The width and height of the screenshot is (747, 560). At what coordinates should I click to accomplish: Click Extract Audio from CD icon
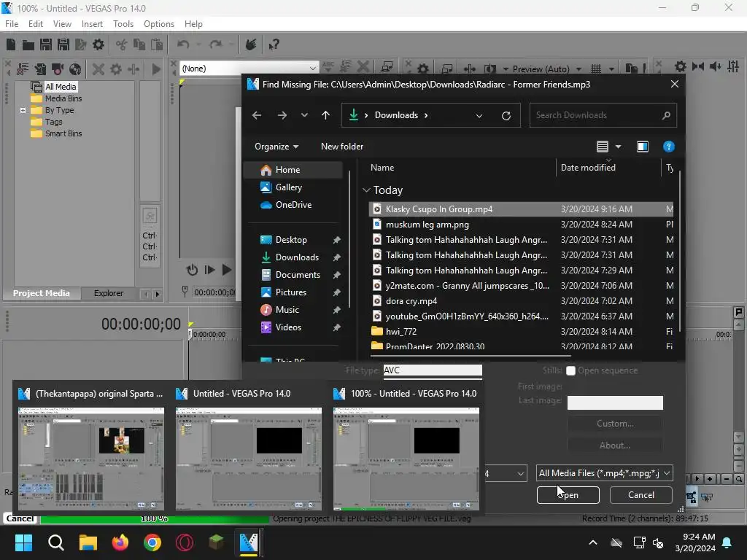click(x=75, y=69)
